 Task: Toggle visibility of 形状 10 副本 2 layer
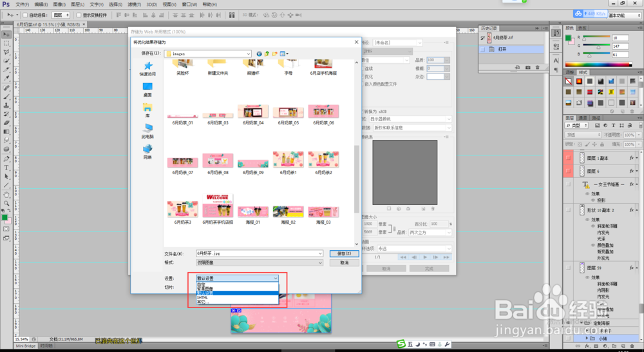pyautogui.click(x=569, y=210)
